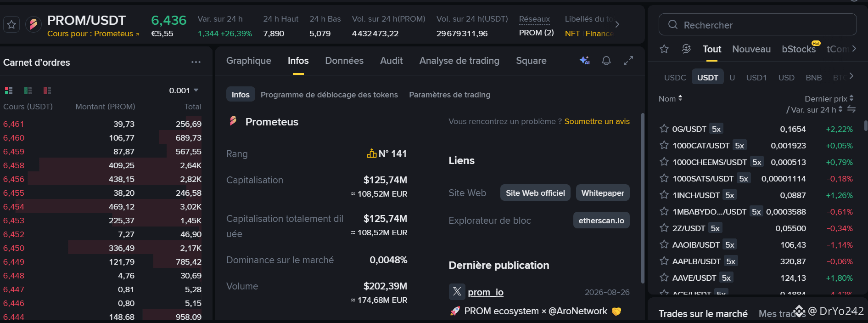Select USDC quote filter
Image resolution: width=868 pixels, height=323 pixels.
pyautogui.click(x=675, y=78)
